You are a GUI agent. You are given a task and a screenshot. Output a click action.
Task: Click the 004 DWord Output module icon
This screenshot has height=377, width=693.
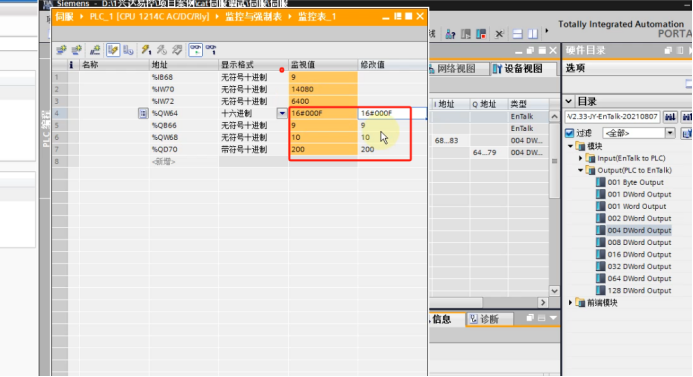point(601,230)
